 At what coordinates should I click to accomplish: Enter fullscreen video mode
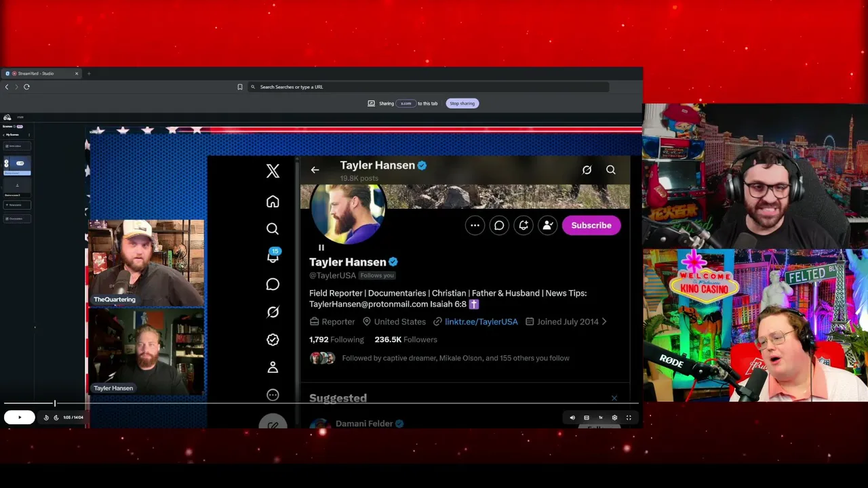pyautogui.click(x=629, y=418)
